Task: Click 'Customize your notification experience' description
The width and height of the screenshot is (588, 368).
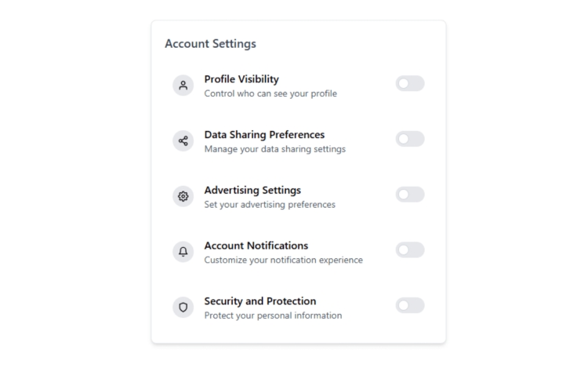Action: pyautogui.click(x=284, y=260)
